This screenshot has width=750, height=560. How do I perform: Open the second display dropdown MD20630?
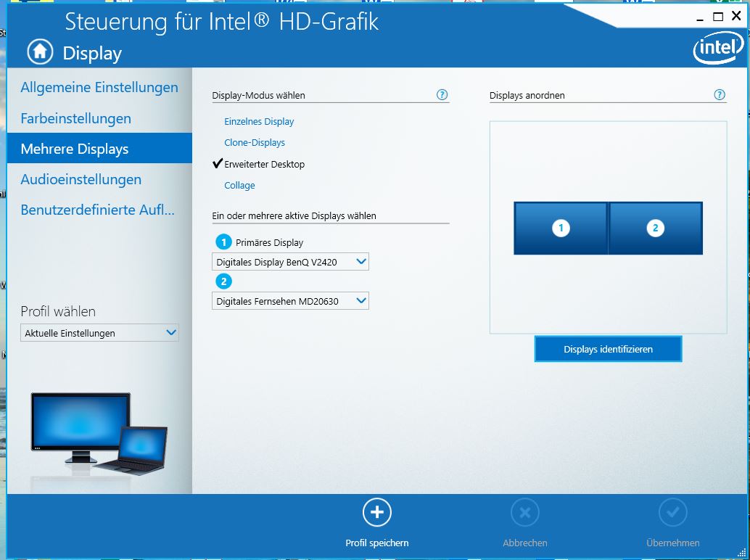290,301
